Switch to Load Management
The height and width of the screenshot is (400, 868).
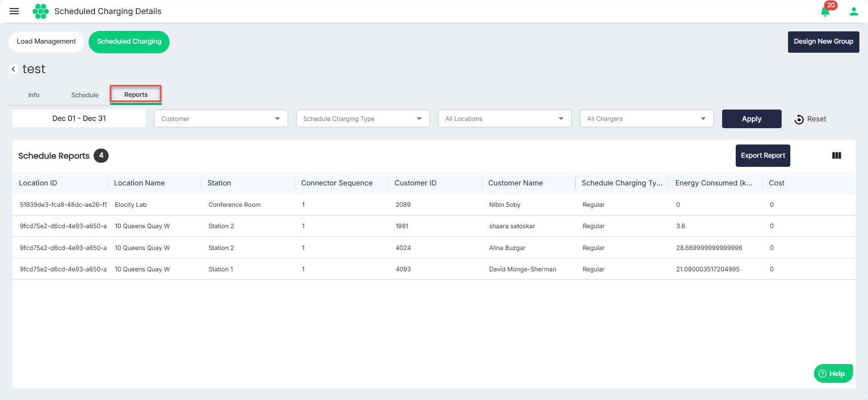pyautogui.click(x=46, y=42)
